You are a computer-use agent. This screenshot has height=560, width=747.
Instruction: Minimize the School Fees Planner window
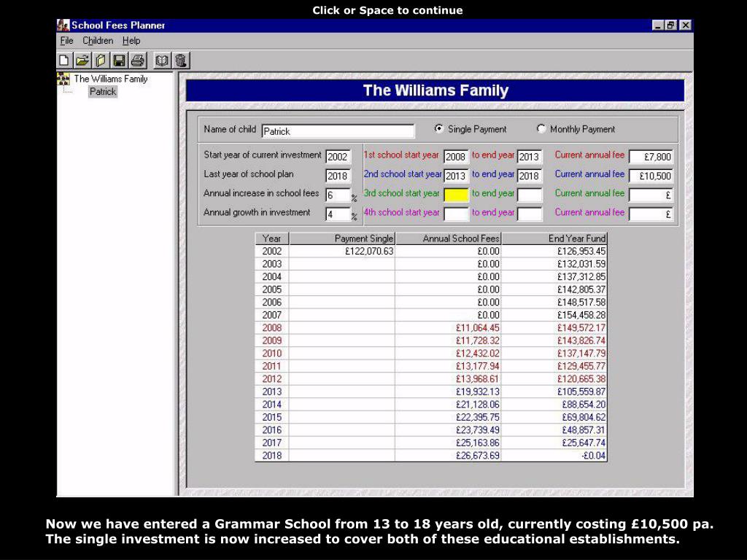tap(658, 26)
